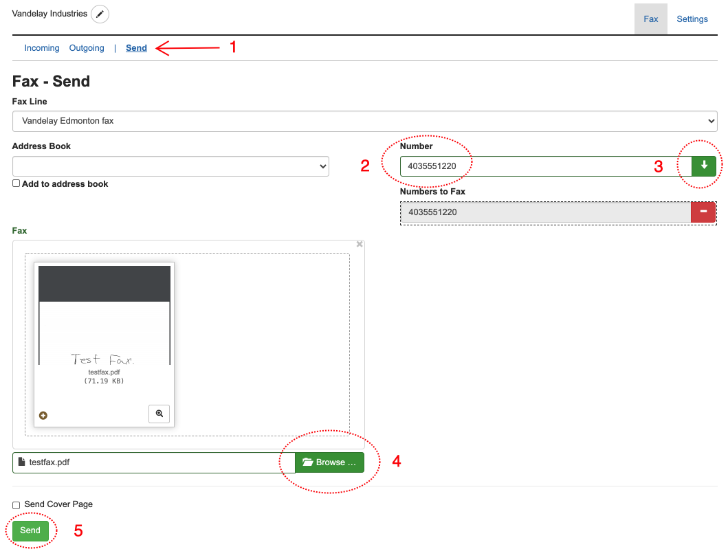Select the Fax tab
This screenshot has height=560, width=728.
point(650,19)
